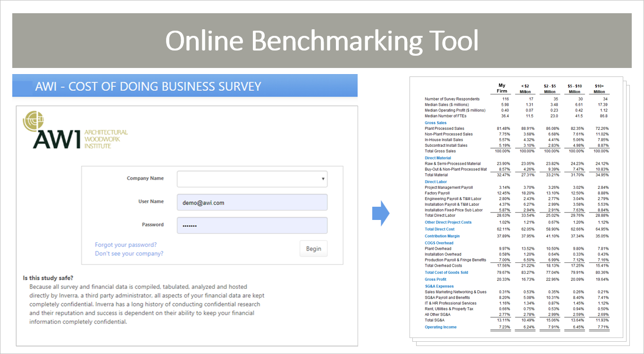Click the 'IT & HR Professional Services' row label

[451, 303]
